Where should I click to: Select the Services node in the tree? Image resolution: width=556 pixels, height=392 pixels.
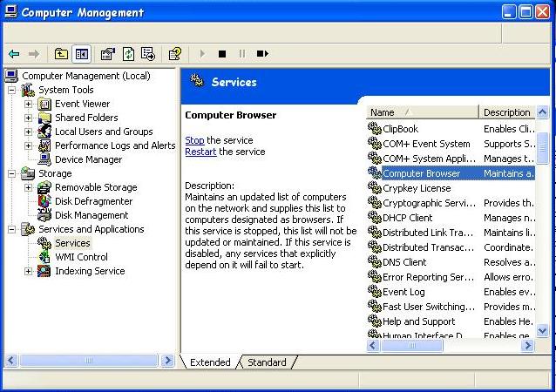(x=72, y=243)
